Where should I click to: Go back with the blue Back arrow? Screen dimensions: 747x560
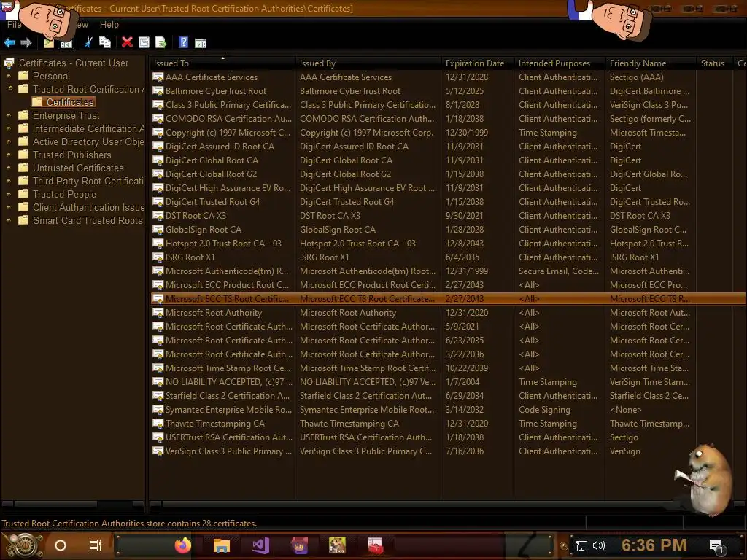click(9, 43)
